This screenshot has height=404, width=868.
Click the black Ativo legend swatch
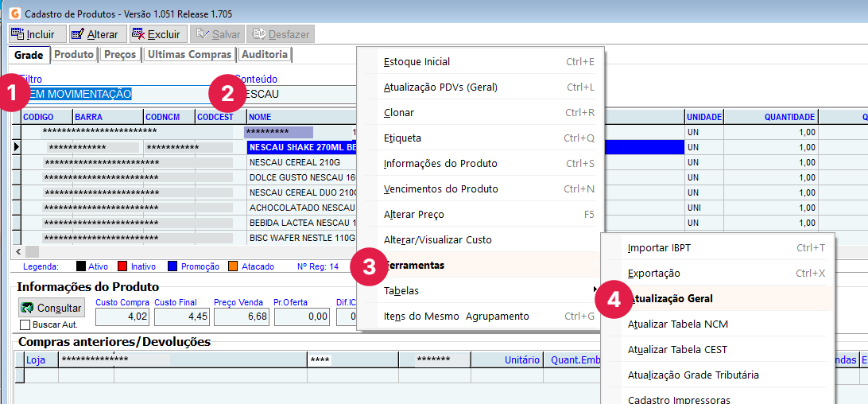pos(81,266)
